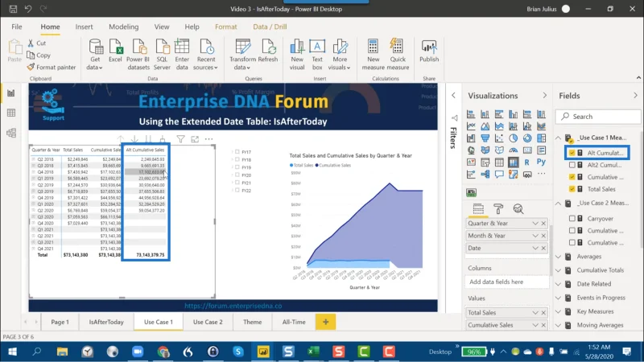The image size is (644, 362).
Task: Select the stacked bar chart visual
Action: (471, 114)
